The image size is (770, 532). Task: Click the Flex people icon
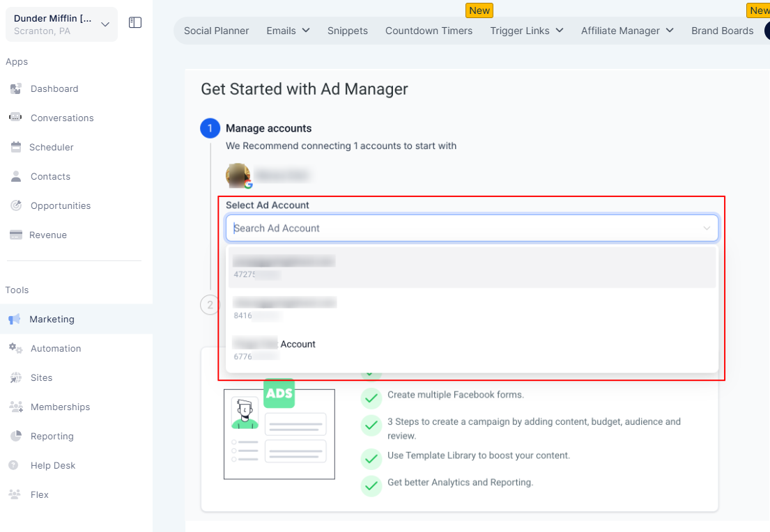tap(15, 494)
